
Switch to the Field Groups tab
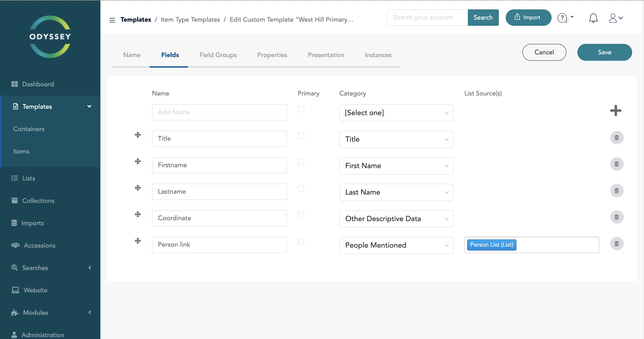click(x=218, y=55)
